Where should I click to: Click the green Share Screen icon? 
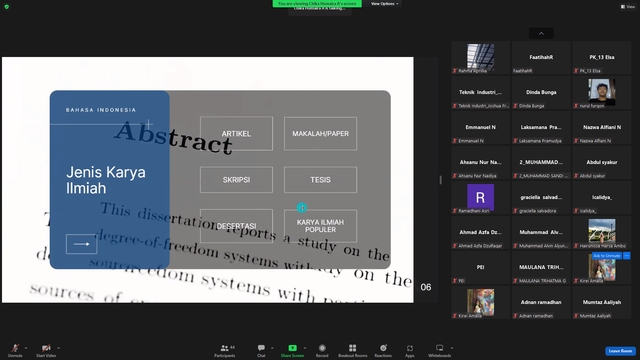point(292,348)
